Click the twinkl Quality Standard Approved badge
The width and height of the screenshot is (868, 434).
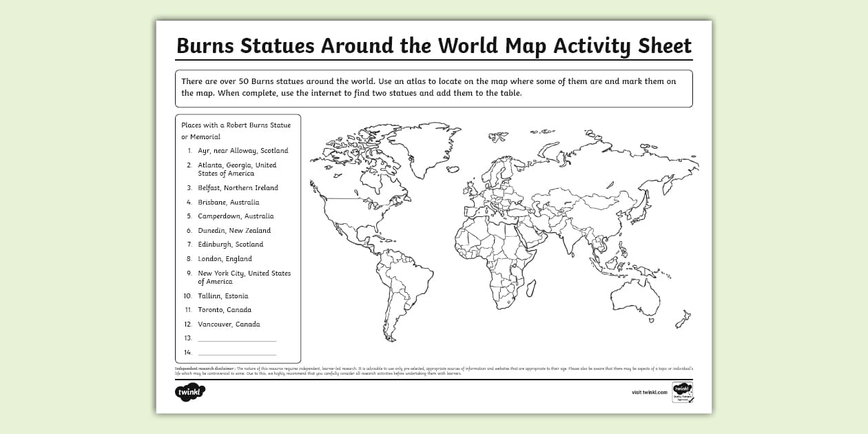tap(683, 393)
